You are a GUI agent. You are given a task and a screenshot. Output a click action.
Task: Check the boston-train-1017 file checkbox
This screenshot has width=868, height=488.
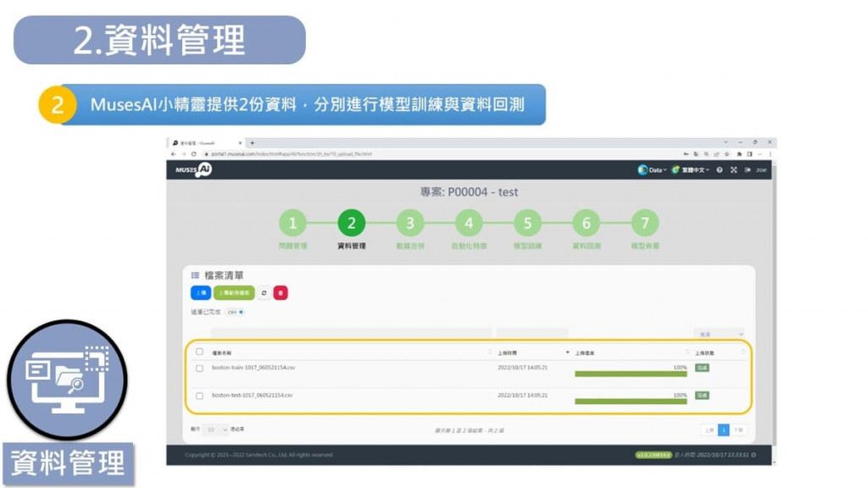(x=199, y=368)
